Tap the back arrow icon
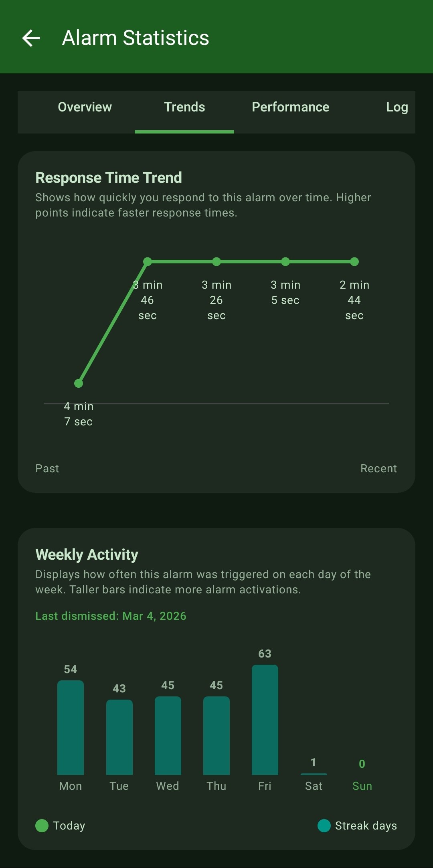Screen dimensions: 433x868 [x=31, y=38]
